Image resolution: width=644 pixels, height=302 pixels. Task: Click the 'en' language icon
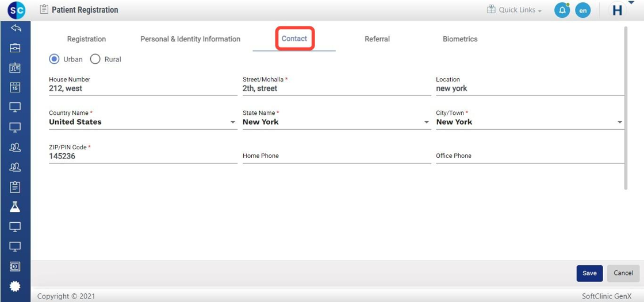(583, 10)
